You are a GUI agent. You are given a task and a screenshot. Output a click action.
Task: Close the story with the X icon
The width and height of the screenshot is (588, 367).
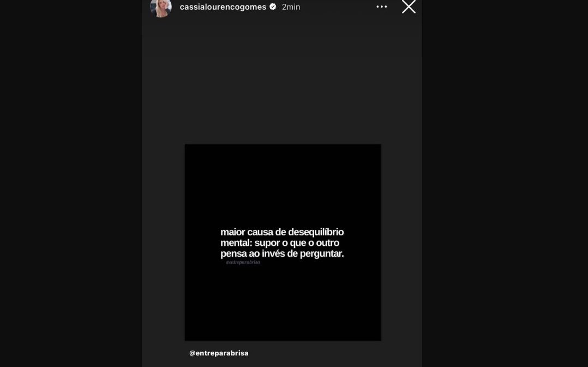[409, 7]
